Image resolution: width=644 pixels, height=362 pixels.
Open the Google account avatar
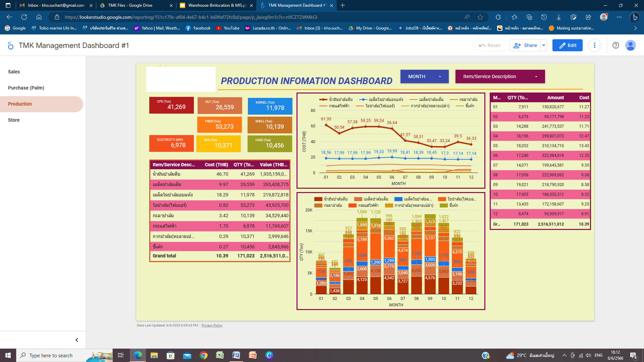(630, 45)
